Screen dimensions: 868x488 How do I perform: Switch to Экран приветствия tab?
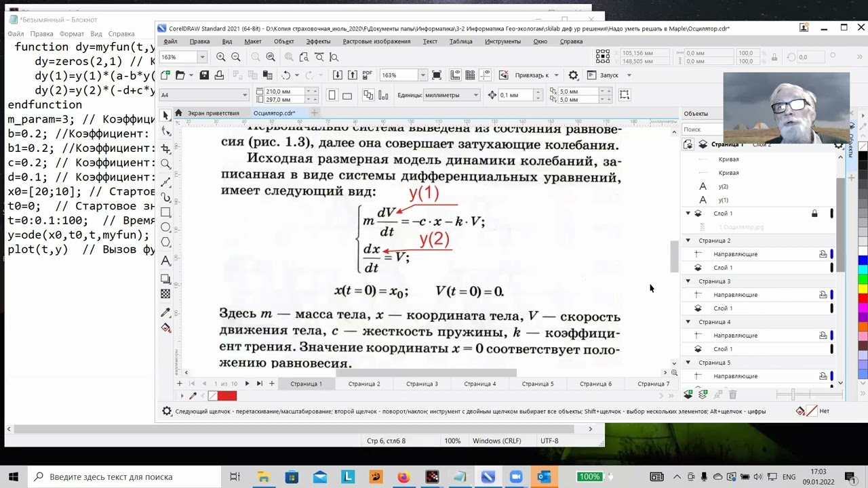213,113
